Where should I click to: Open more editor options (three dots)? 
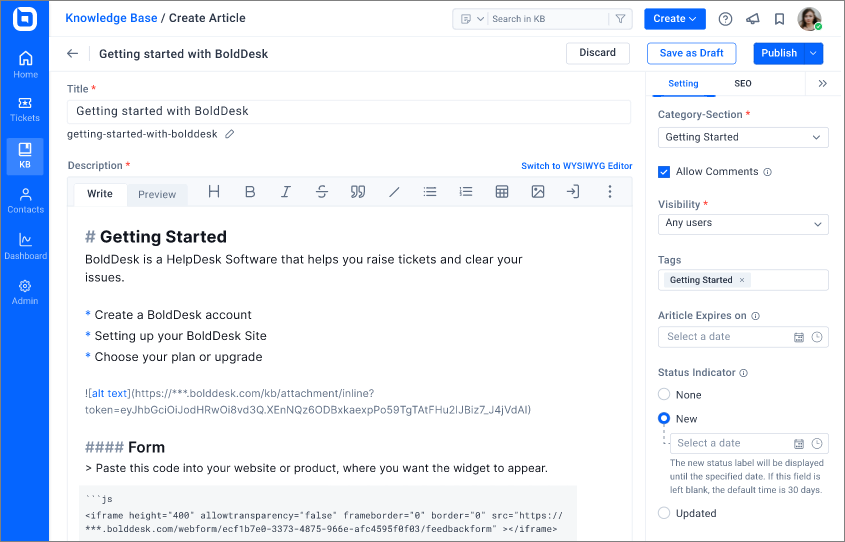609,192
